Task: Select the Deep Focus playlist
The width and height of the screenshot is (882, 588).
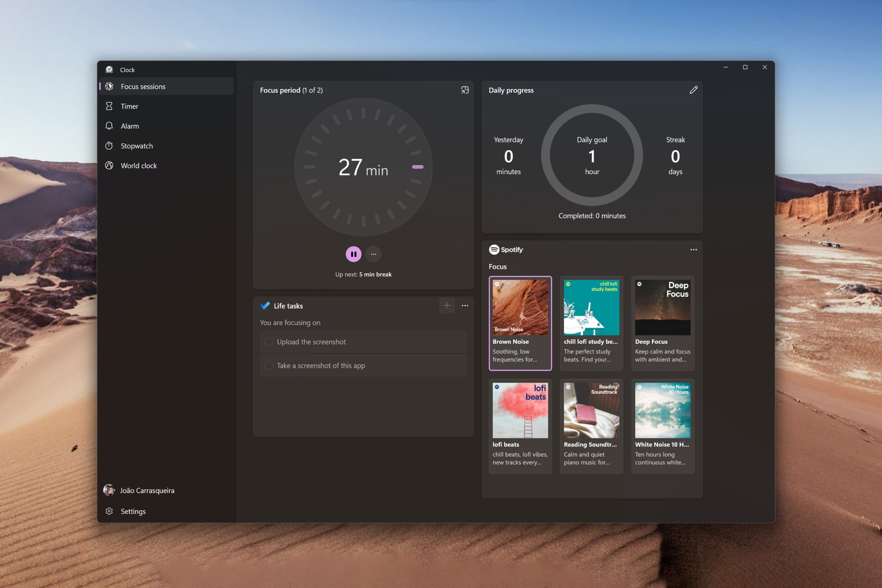Action: click(x=663, y=323)
